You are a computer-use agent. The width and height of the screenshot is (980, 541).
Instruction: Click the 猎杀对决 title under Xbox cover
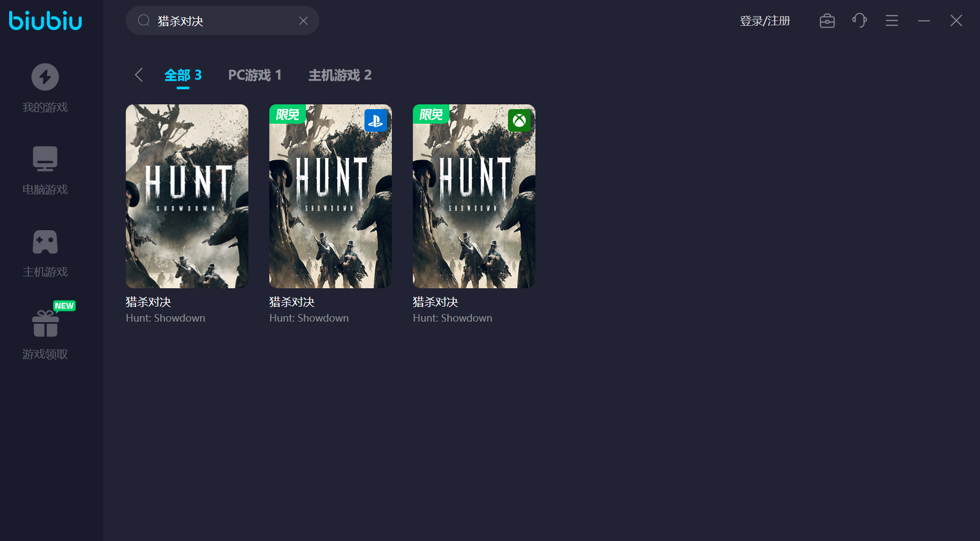pos(435,302)
